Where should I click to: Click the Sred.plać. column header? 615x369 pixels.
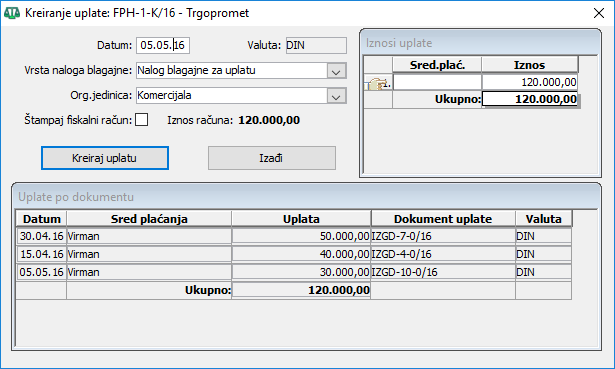pyautogui.click(x=437, y=65)
